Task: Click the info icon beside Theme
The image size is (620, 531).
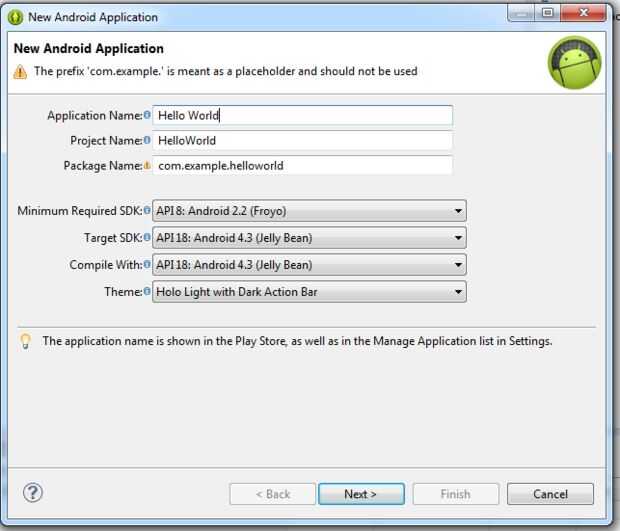Action: [x=147, y=291]
